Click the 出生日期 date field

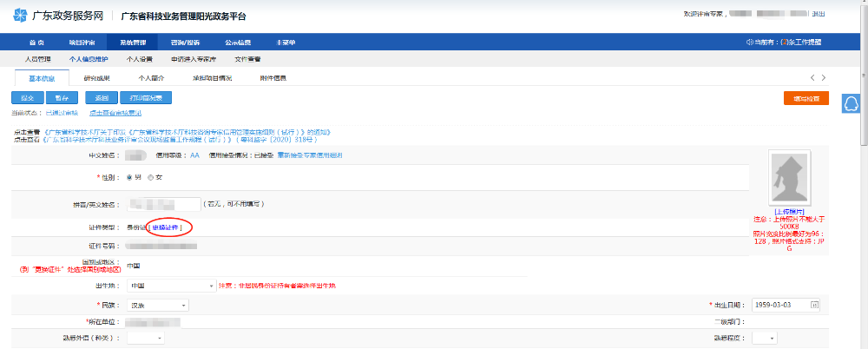pos(786,306)
